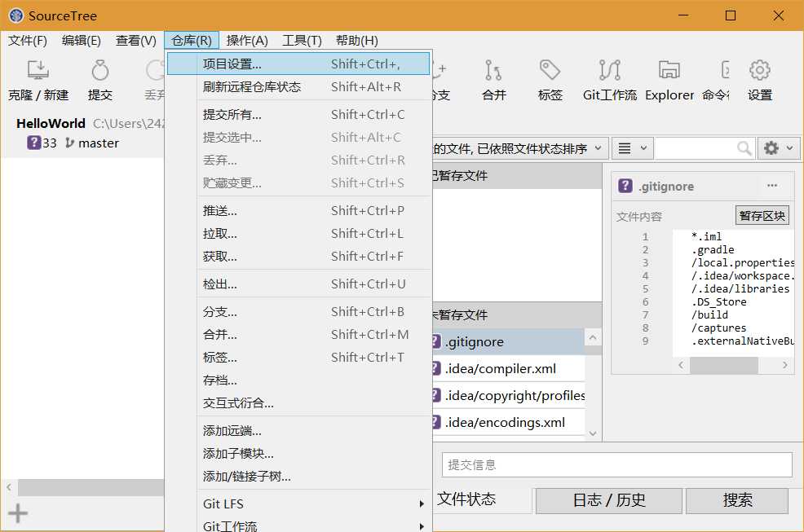Open the 文件(F) menu
Image resolution: width=804 pixels, height=532 pixels.
[x=28, y=41]
